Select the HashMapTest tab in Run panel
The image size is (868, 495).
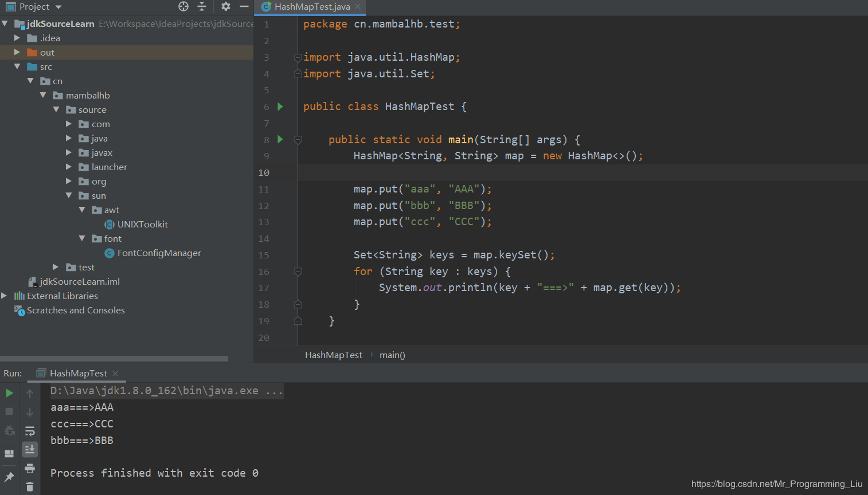click(78, 374)
